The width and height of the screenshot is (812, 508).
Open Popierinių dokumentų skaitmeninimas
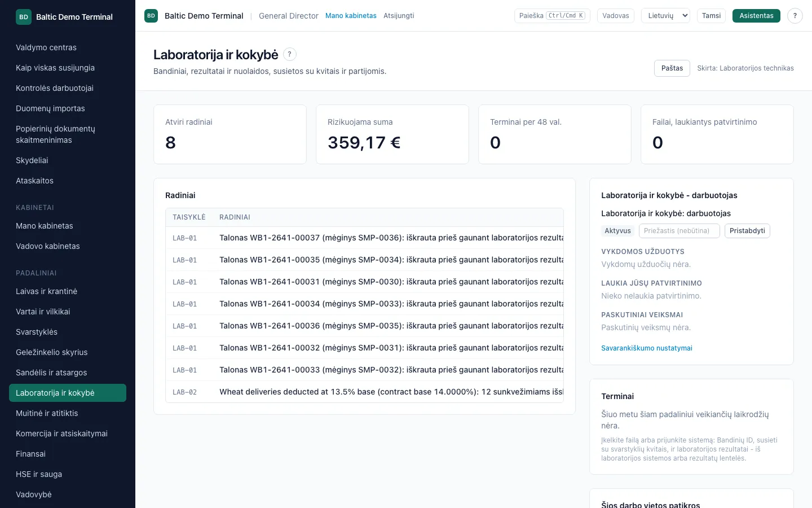click(68, 134)
